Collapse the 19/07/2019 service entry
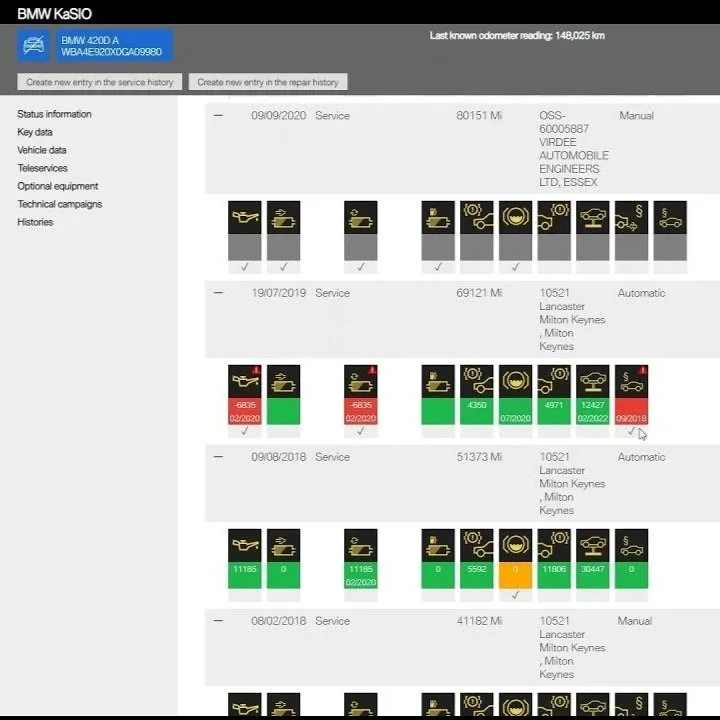 point(218,292)
